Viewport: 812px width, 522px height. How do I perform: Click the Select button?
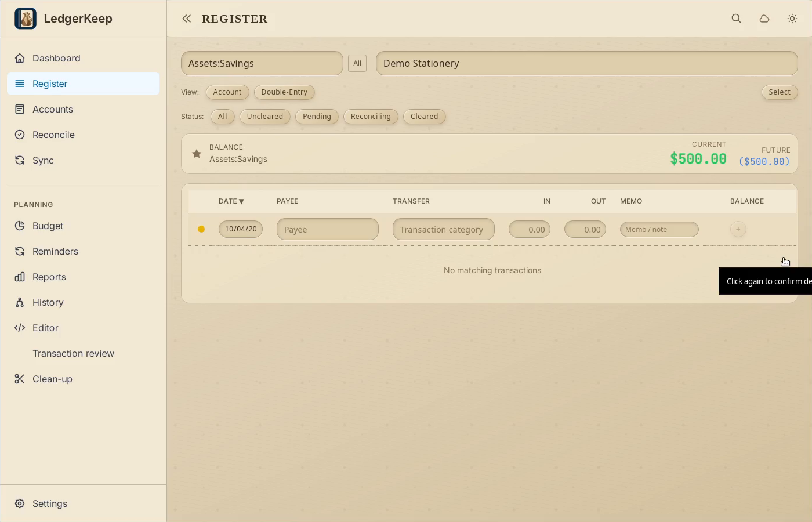point(780,92)
